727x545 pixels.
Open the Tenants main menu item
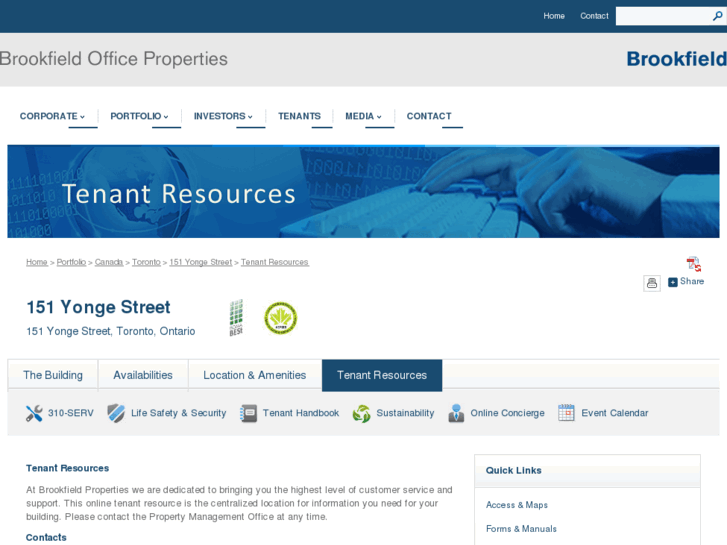point(299,116)
